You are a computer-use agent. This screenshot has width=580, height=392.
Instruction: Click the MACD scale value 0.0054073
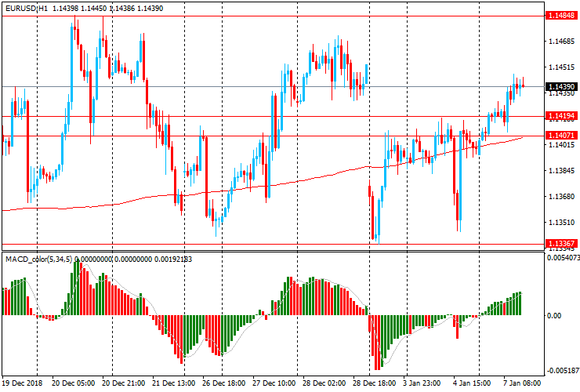[x=563, y=258]
